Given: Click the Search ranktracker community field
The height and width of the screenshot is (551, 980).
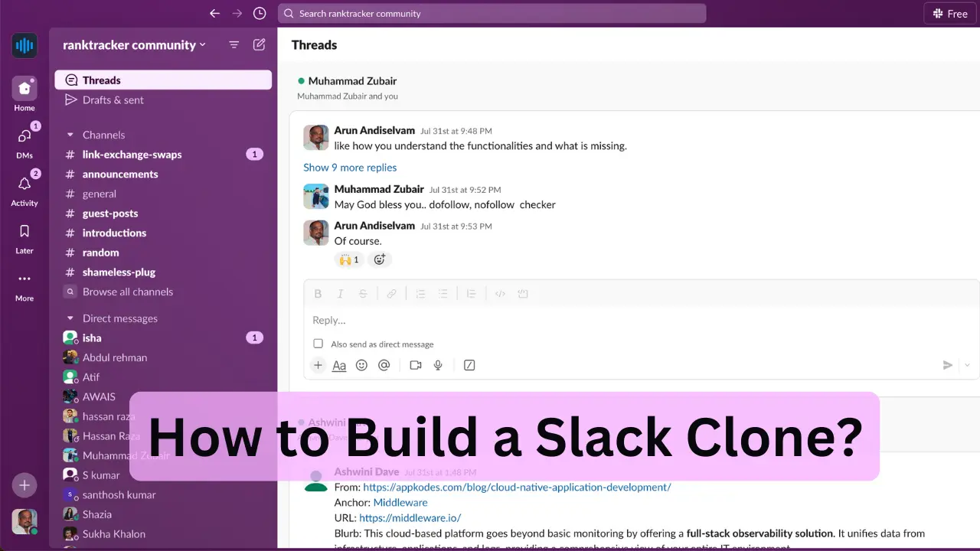Looking at the screenshot, I should [492, 13].
